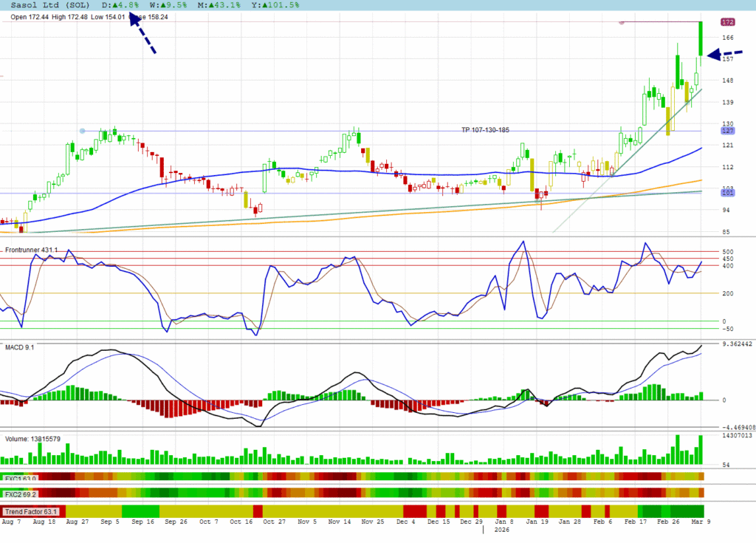
Task: Click the dashed arrow pointing at the daily change
Action: click(x=143, y=33)
